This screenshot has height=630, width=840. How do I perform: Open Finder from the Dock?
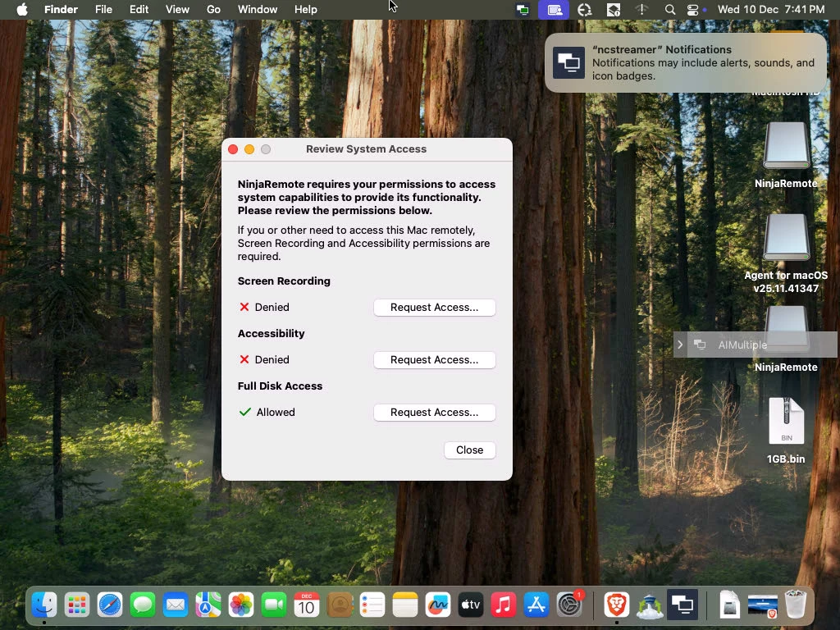(44, 605)
